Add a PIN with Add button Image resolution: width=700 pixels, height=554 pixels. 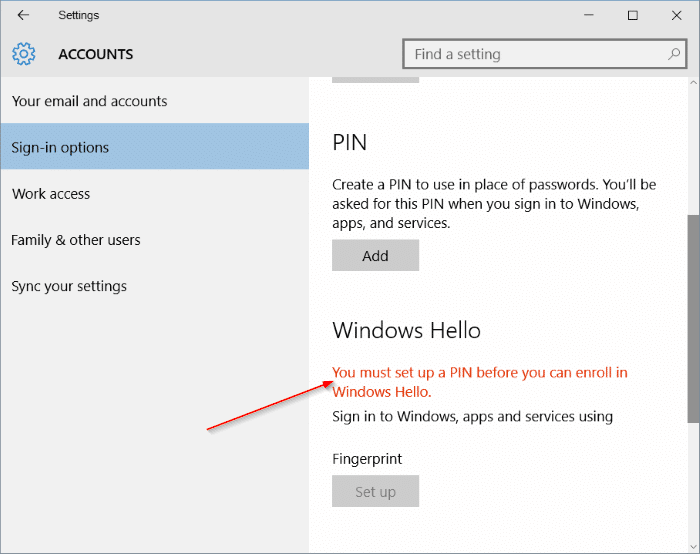(x=375, y=255)
